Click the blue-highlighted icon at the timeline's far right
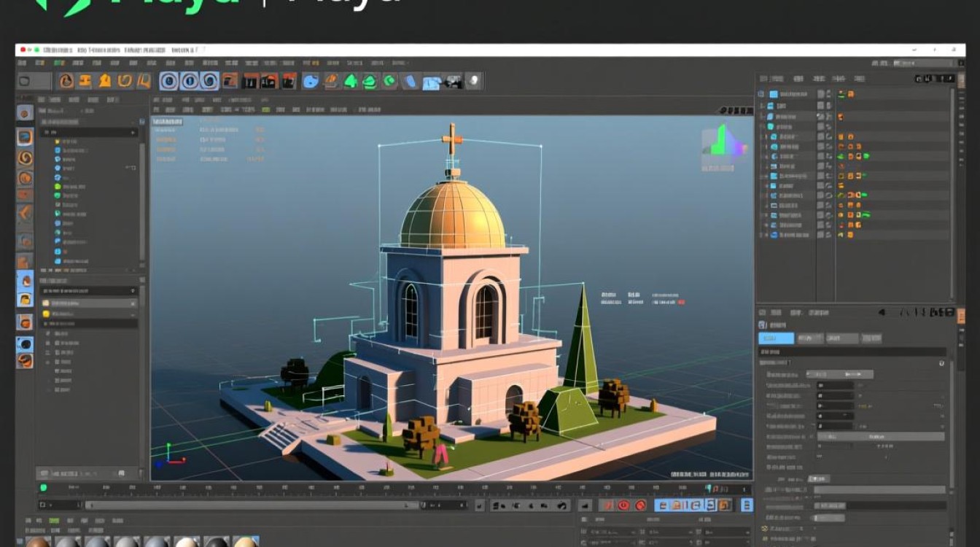This screenshot has height=547, width=980. pos(747,505)
